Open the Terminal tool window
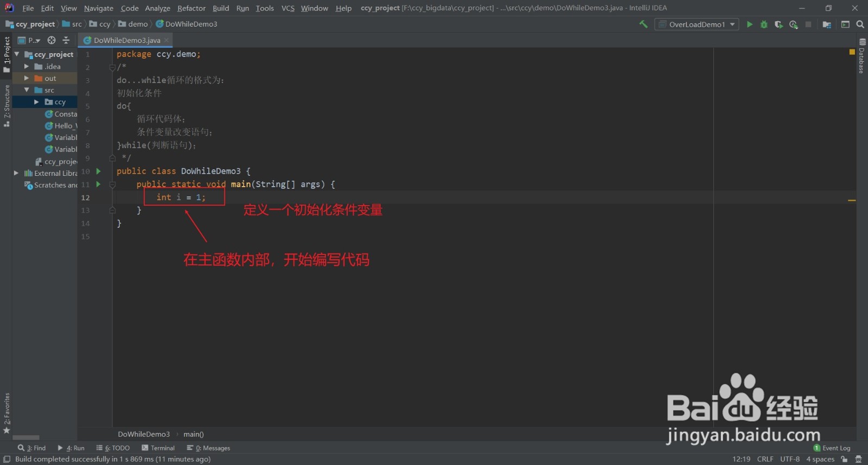 click(x=158, y=448)
